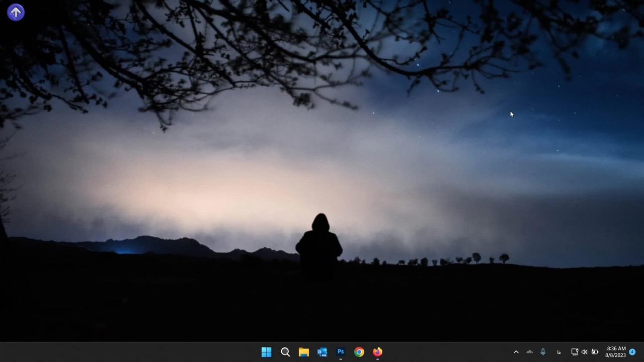Click the microphone icon in system tray

[543, 352]
